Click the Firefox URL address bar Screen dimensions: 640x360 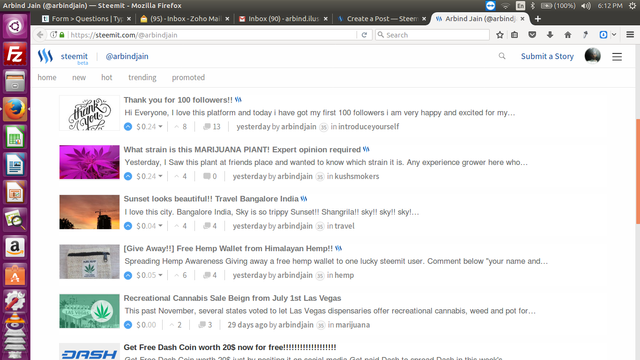click(212, 35)
